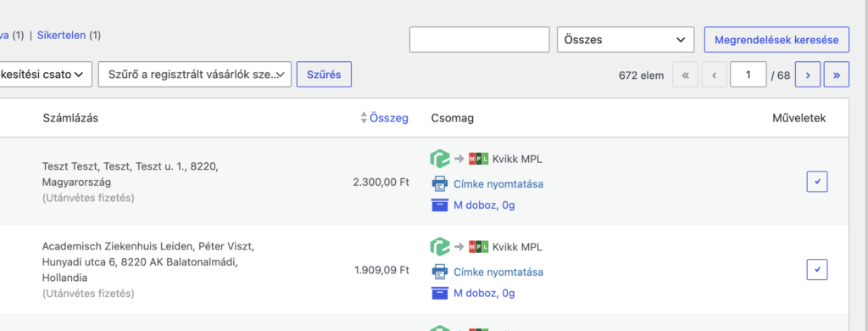This screenshot has height=331, width=868.
Task: Click Utánvétes fizetés under Hollandia address
Action: tap(88, 293)
